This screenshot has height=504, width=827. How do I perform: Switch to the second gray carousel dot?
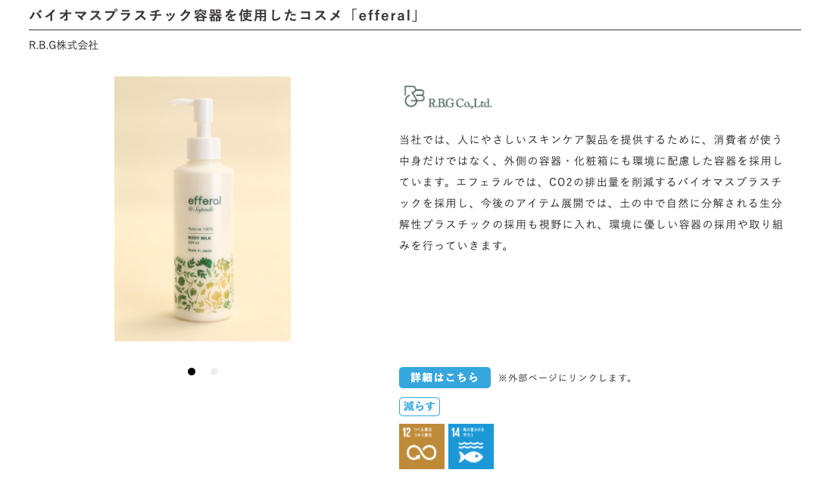click(x=214, y=372)
